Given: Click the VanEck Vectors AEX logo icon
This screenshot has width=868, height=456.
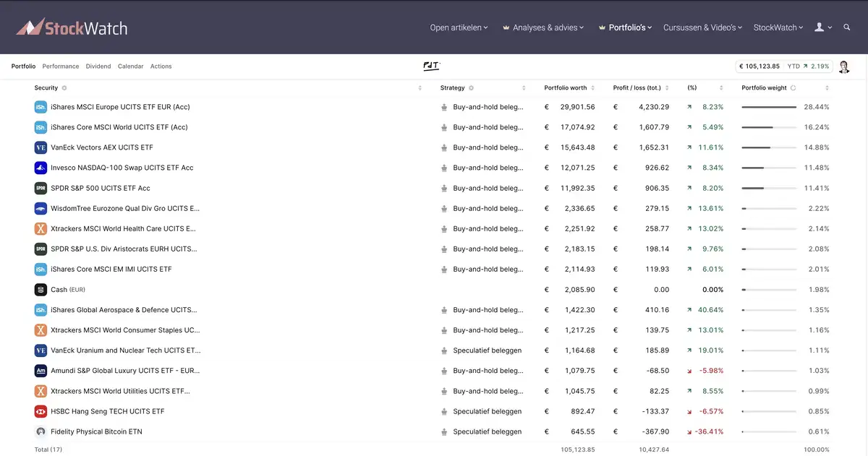Looking at the screenshot, I should 41,147.
